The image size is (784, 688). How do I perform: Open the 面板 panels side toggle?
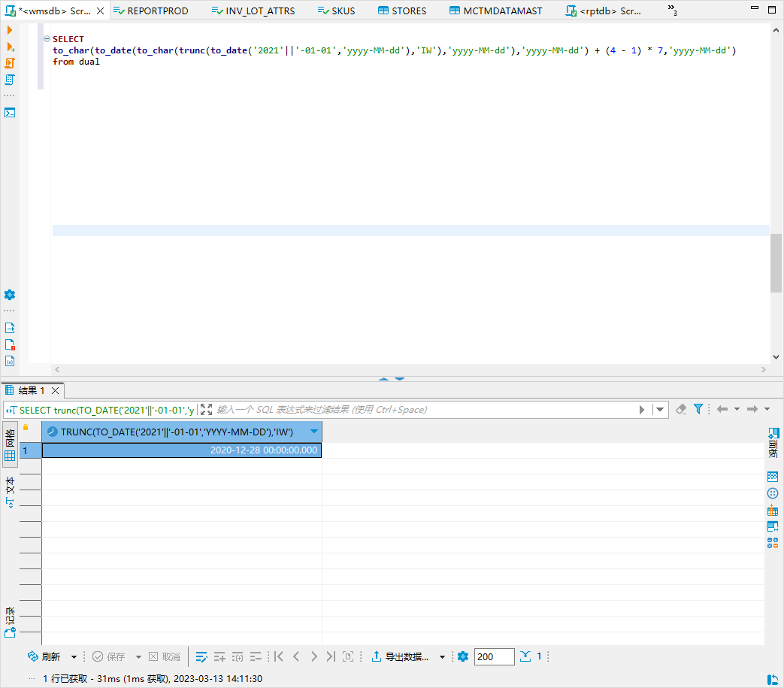tap(773, 443)
